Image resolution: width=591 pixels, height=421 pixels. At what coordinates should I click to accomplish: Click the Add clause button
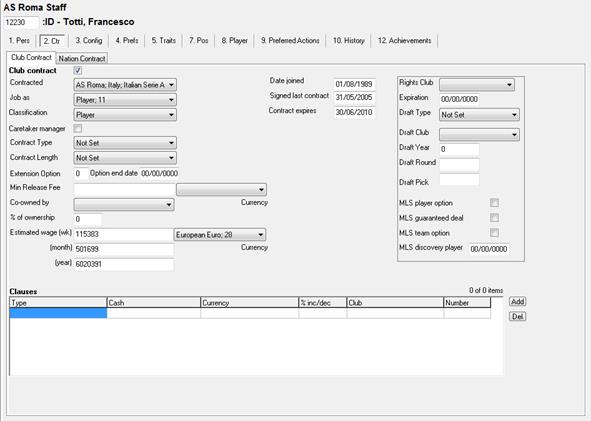click(x=518, y=302)
